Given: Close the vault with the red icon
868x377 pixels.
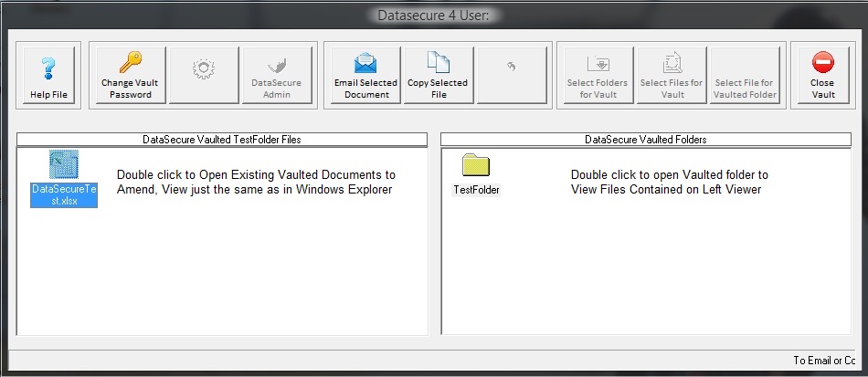Looking at the screenshot, I should pos(822,76).
